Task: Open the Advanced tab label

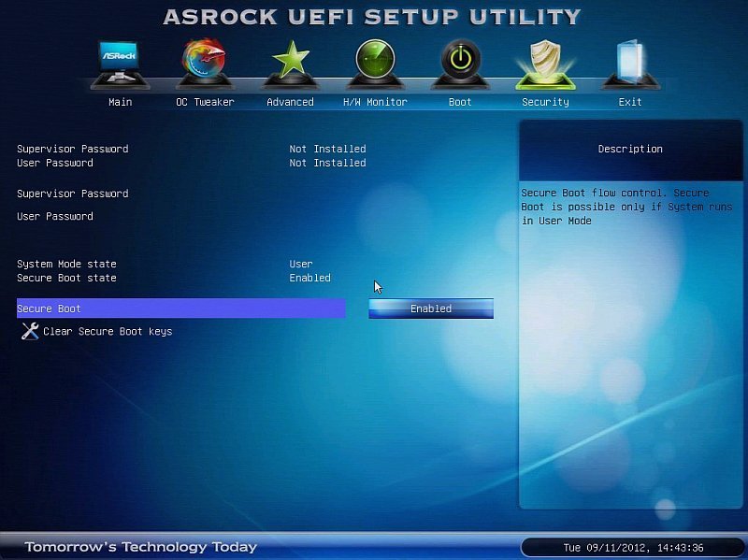Action: [290, 102]
